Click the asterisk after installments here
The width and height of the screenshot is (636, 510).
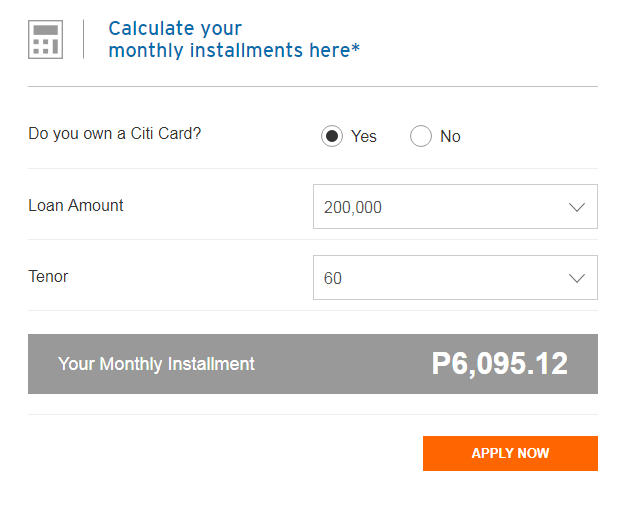[x=355, y=47]
